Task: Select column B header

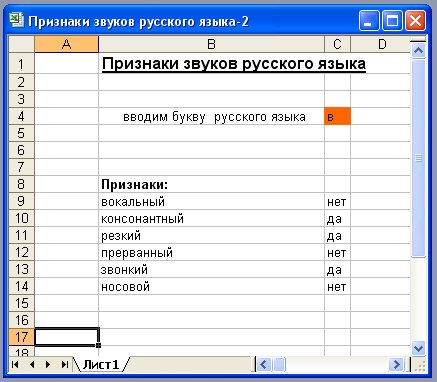Action: [x=211, y=44]
